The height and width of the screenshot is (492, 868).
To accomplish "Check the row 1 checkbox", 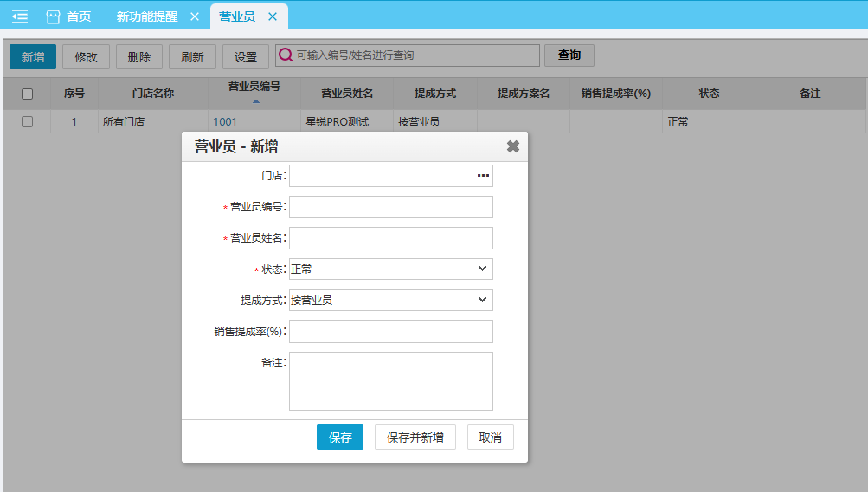I will (x=27, y=122).
